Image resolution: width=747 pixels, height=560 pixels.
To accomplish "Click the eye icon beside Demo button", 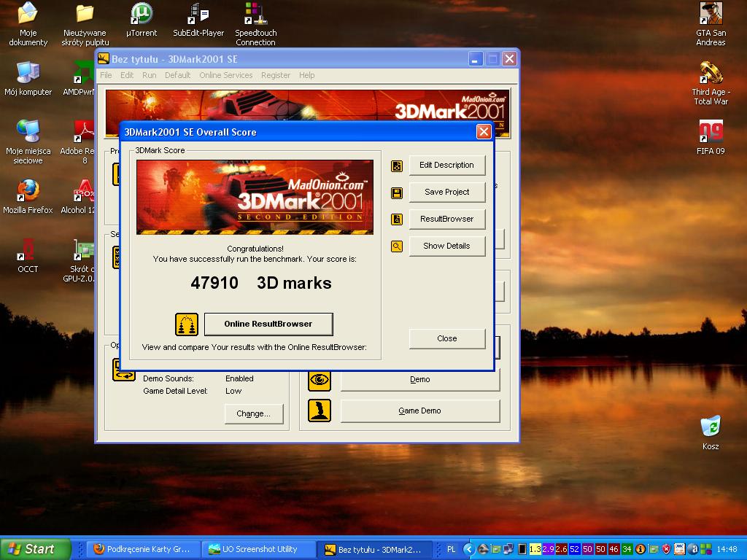I will coord(320,380).
